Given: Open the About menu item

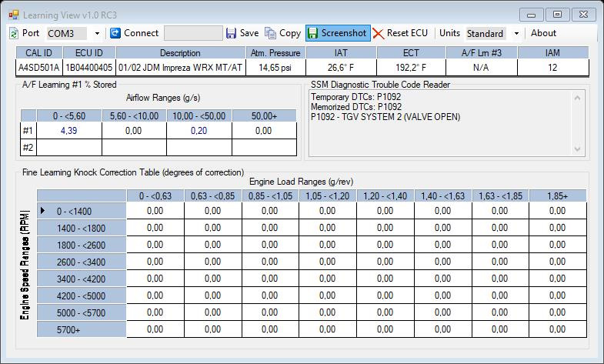Looking at the screenshot, I should [x=543, y=33].
